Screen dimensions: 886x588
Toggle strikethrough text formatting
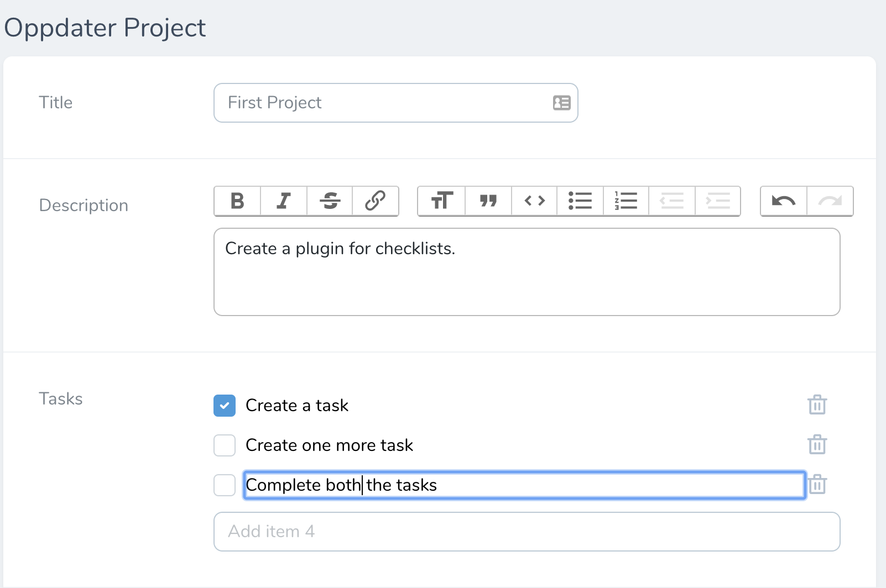pyautogui.click(x=330, y=201)
